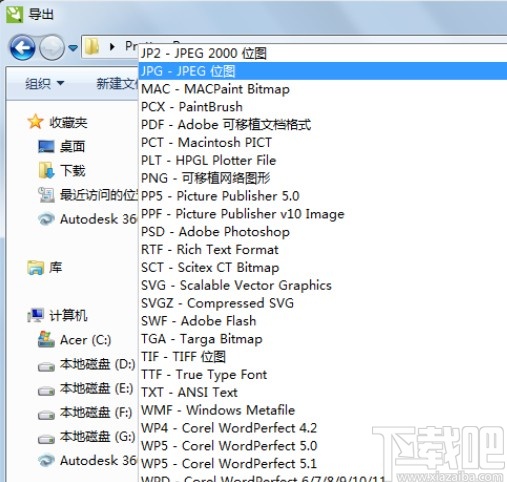The image size is (507, 482).
Task: Pick SVG - Scalable Vector Graphics
Action: [x=322, y=285]
